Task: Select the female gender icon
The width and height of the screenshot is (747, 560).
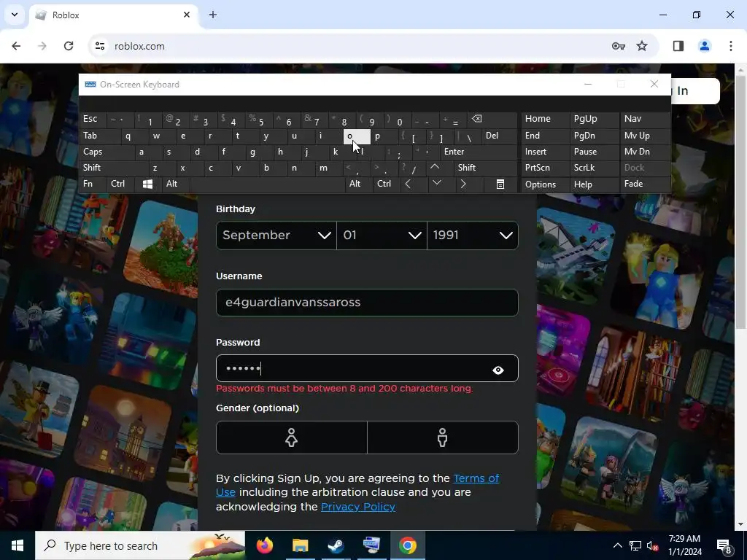Action: [x=292, y=437]
